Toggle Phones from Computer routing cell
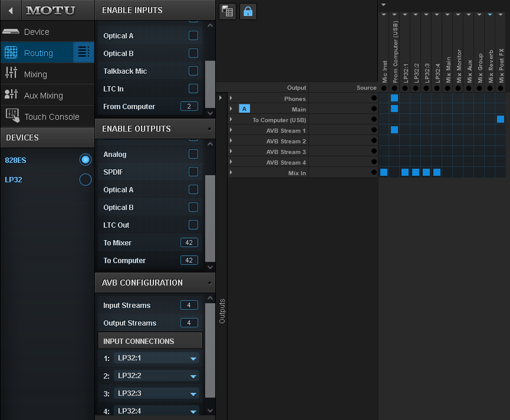510x420 pixels. pyautogui.click(x=394, y=98)
